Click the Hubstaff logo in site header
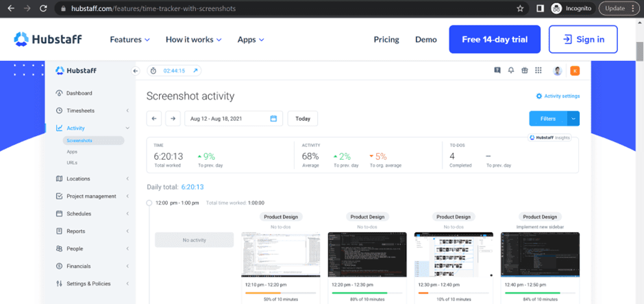This screenshot has height=304, width=644. pos(48,40)
